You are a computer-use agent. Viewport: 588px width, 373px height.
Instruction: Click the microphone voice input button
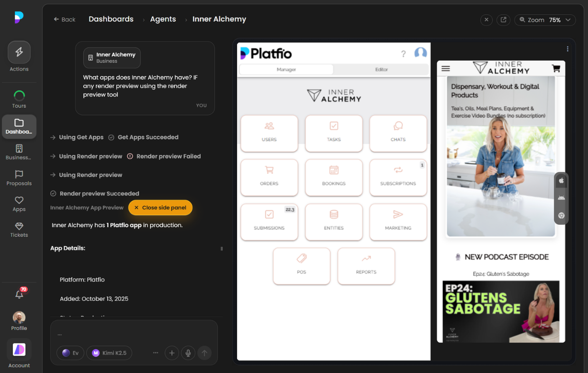point(188,353)
